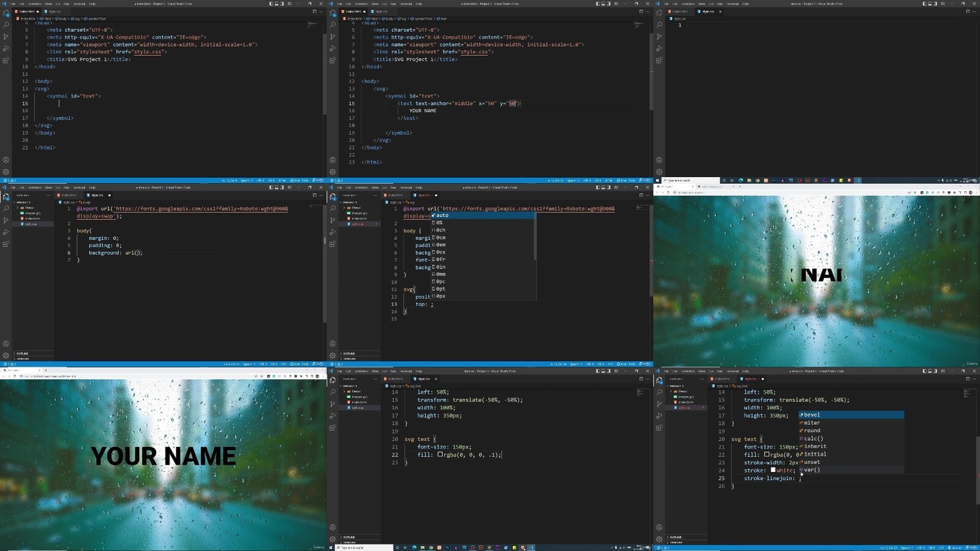Open Source Control in the empty style.css editor window
This screenshot has width=980, height=551.
659,37
